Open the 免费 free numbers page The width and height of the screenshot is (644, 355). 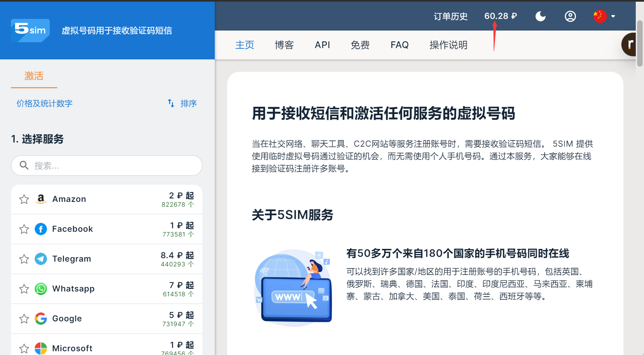[360, 45]
